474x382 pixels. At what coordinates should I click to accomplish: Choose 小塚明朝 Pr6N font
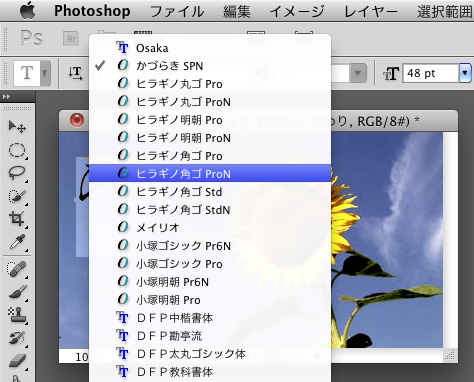tap(210, 282)
